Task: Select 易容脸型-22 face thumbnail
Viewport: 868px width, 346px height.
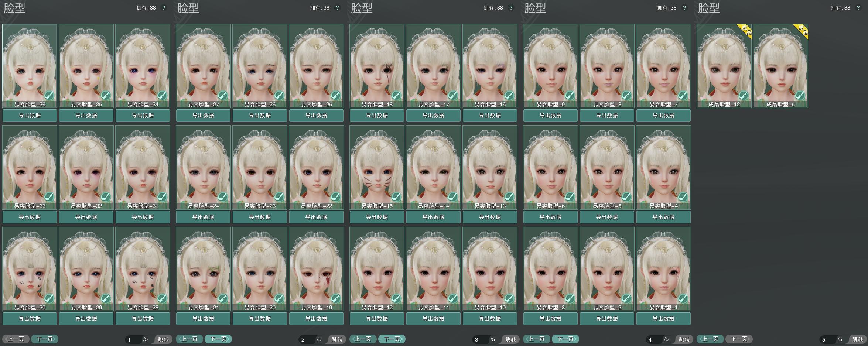Action: 316,167
